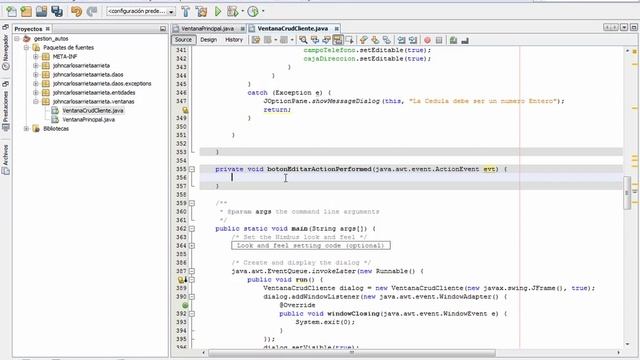The height and width of the screenshot is (360, 640).
Task: Open the Profile Project dropdown arrow
Action: (x=263, y=11)
